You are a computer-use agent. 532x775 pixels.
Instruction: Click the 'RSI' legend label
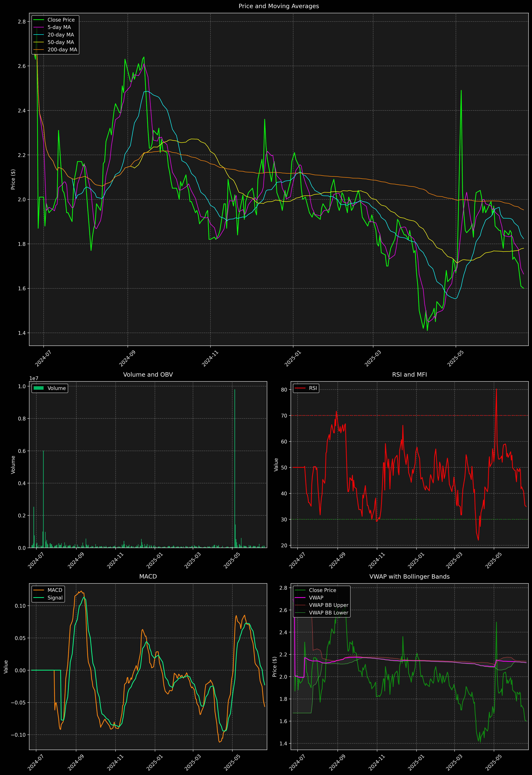[x=313, y=388]
